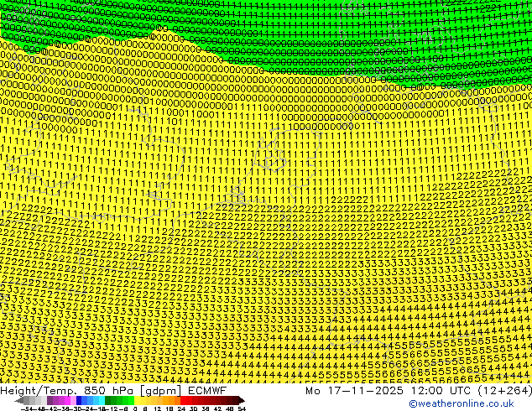The width and height of the screenshot is (532, 411).
Task: Pick the bright green legend swatch
Action: [131, 400]
